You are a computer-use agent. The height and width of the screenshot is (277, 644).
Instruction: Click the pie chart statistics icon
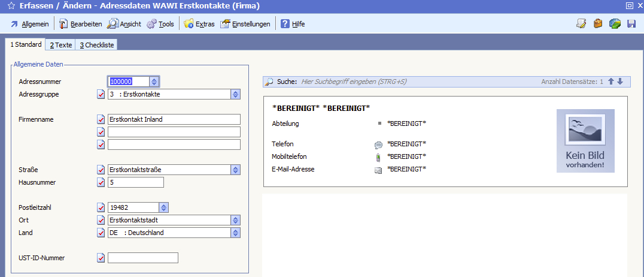click(x=615, y=24)
